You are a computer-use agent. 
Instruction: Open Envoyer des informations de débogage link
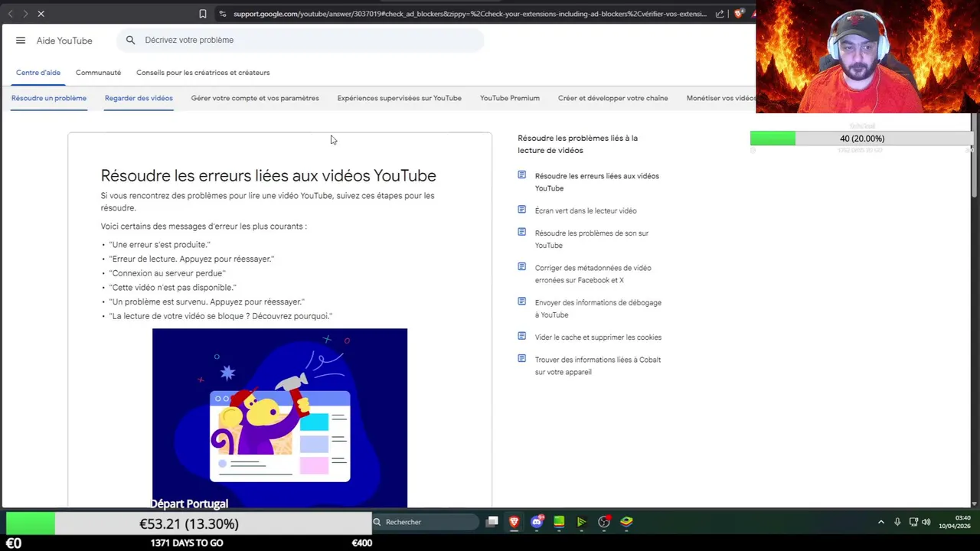[598, 308]
